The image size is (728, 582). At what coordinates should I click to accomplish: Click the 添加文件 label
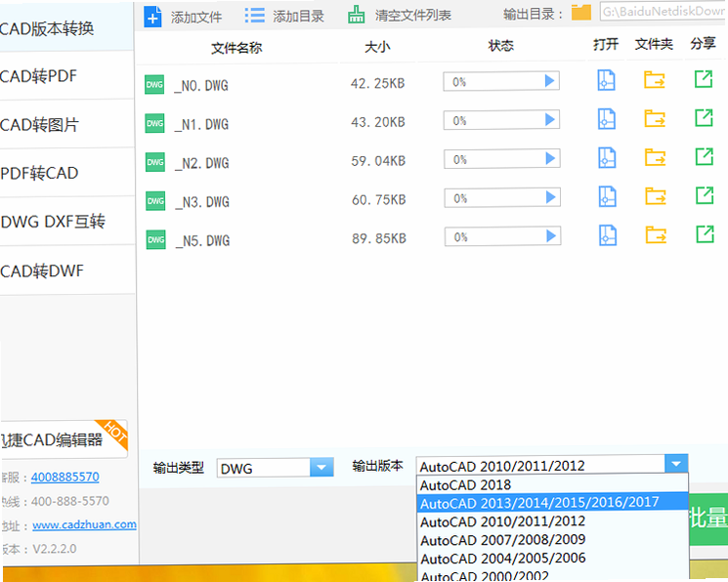click(x=196, y=18)
